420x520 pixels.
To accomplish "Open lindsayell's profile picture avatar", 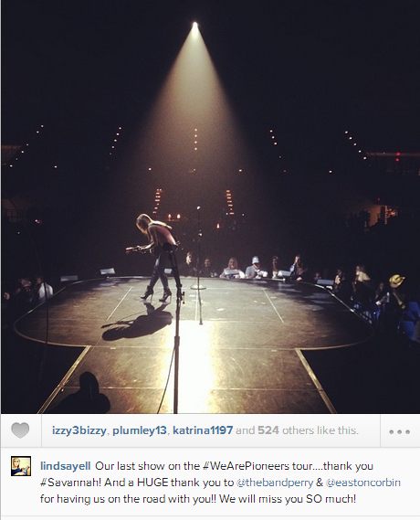I will (x=21, y=466).
